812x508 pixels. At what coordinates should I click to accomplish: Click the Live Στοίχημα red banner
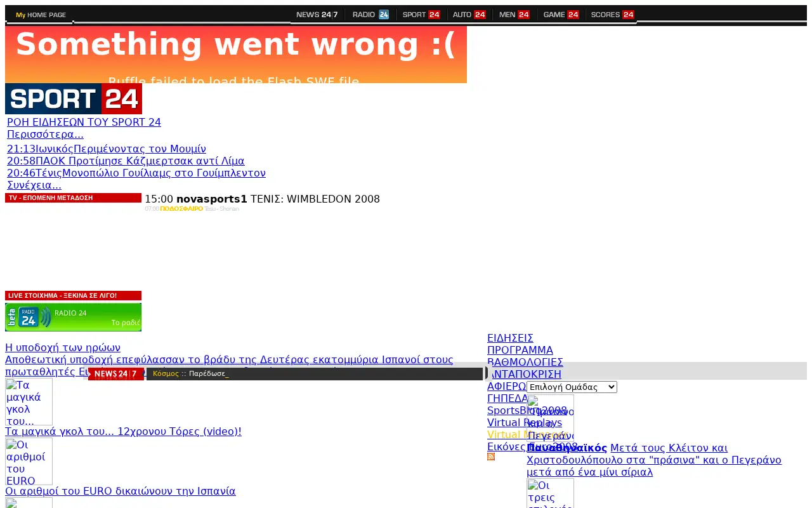[73, 296]
